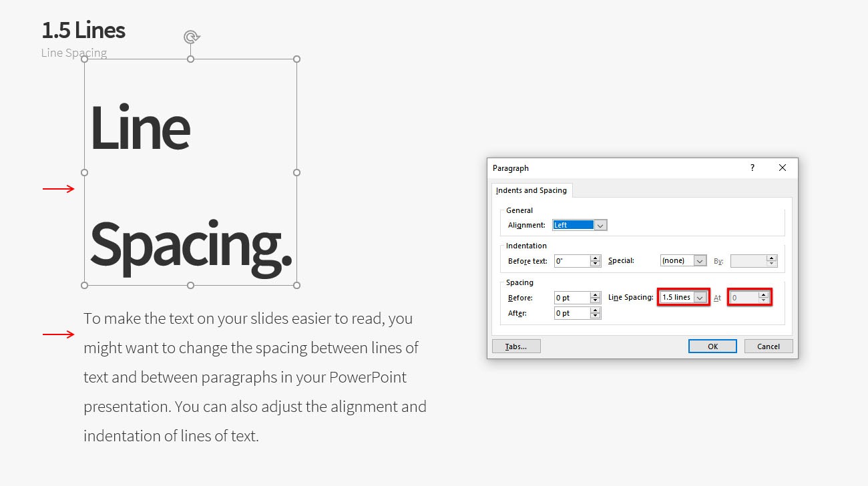868x486 pixels.
Task: Click the Help question mark in Paragraph dialog
Action: pyautogui.click(x=752, y=168)
